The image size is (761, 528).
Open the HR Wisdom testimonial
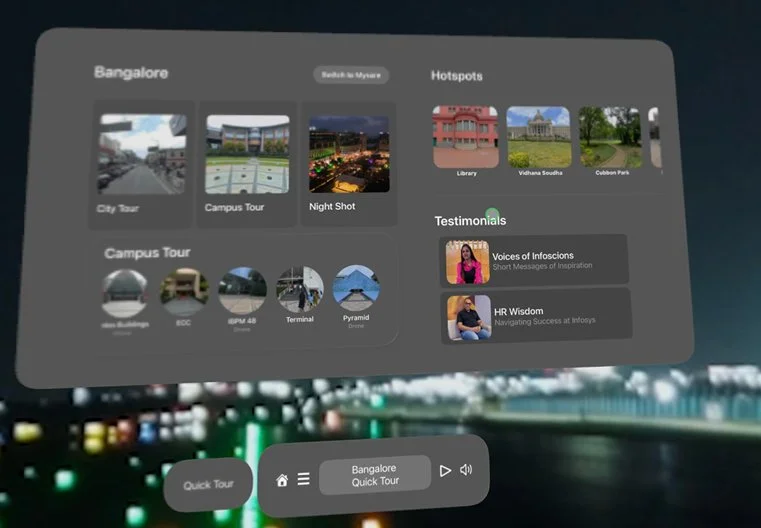coord(536,316)
